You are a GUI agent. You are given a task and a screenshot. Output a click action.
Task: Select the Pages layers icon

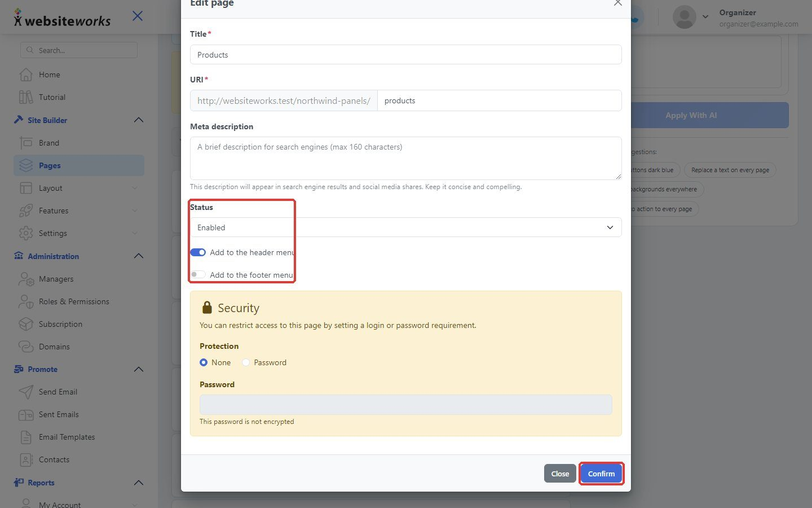click(25, 165)
